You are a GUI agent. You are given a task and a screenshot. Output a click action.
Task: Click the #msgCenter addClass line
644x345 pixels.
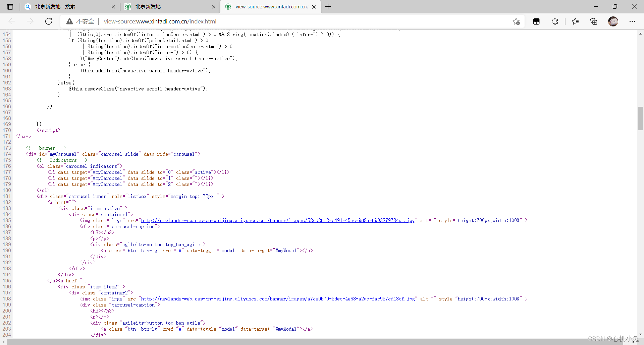pyautogui.click(x=158, y=59)
